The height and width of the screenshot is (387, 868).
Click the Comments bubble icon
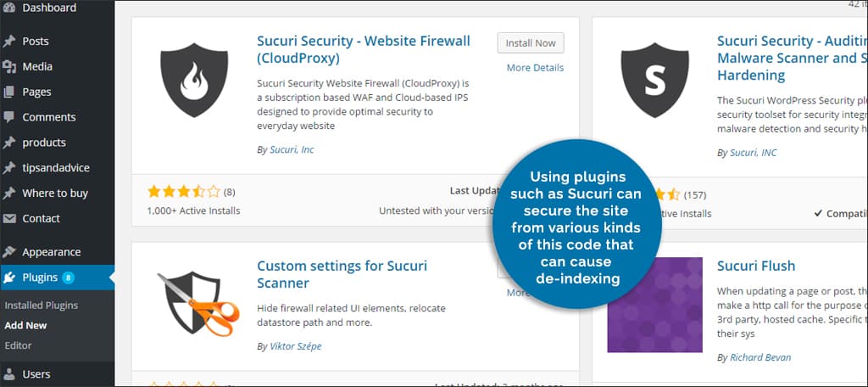click(x=8, y=117)
